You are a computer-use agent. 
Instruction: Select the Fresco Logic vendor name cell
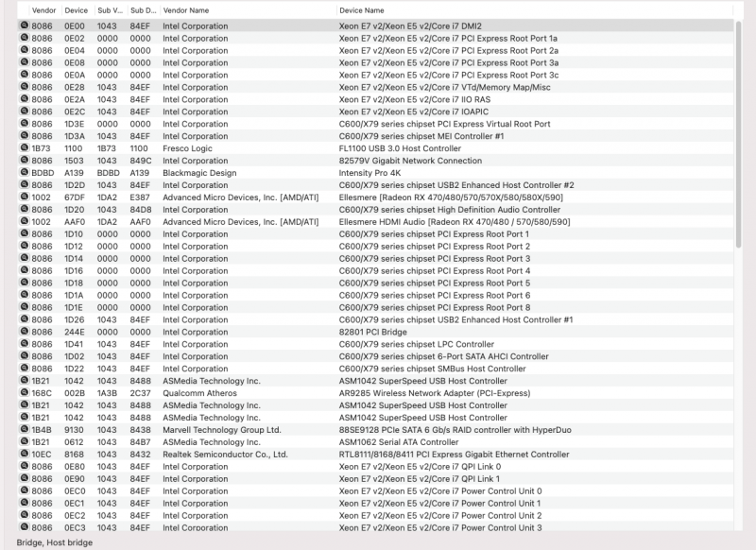(187, 148)
